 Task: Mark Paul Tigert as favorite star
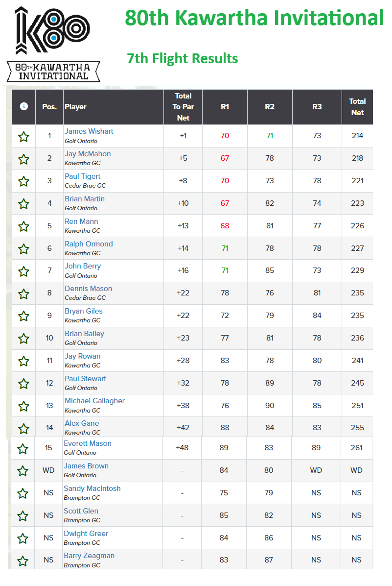[x=24, y=182]
